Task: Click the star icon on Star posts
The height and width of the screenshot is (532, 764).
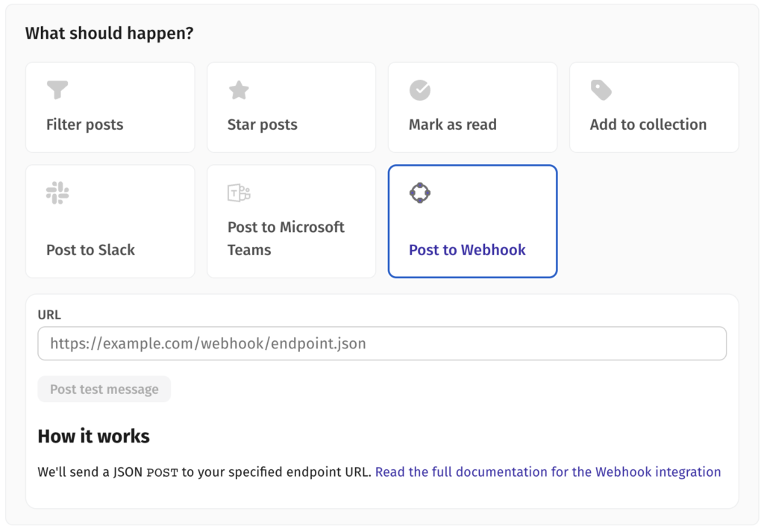Action: tap(239, 90)
